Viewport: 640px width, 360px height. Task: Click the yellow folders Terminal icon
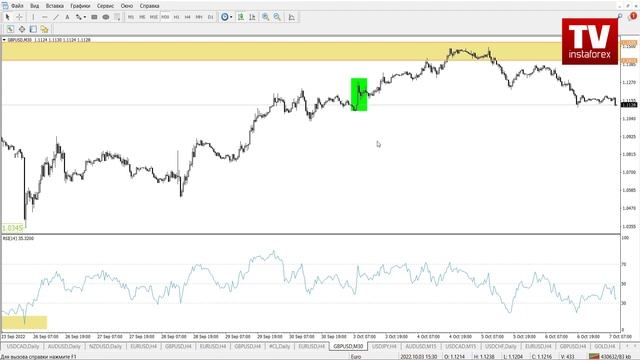click(44, 29)
